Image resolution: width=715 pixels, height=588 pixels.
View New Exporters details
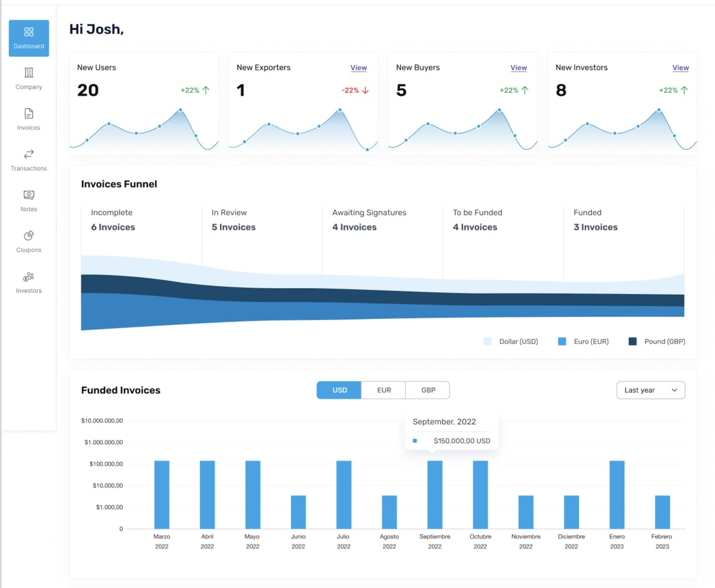coord(358,67)
